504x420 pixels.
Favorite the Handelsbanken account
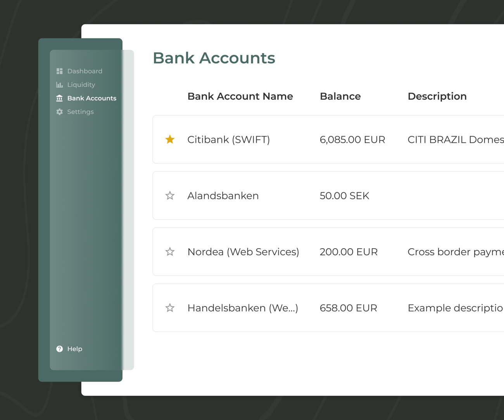click(x=170, y=308)
